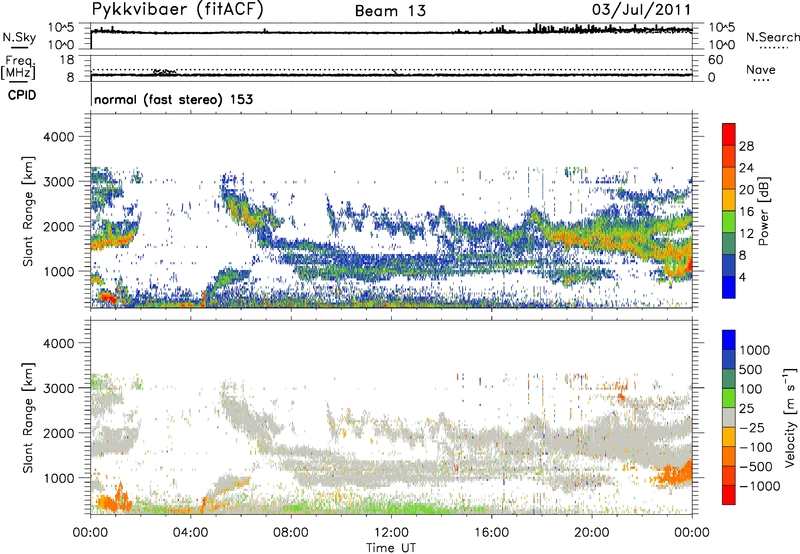Click the 1000 tick label on the velocity panel
Viewport: 800px width, 554px height.
pyautogui.click(x=58, y=478)
